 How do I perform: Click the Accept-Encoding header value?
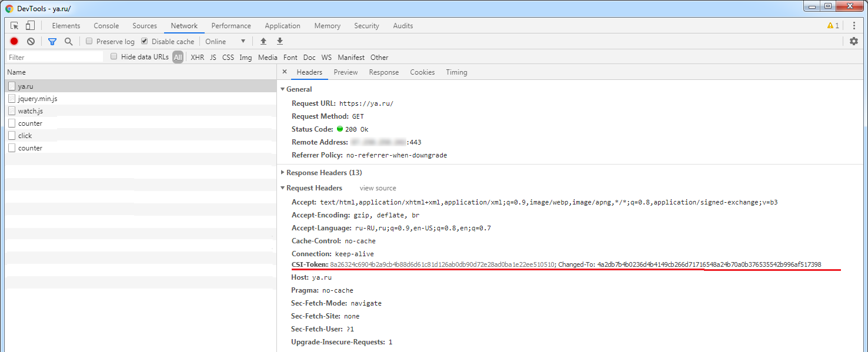tap(386, 215)
